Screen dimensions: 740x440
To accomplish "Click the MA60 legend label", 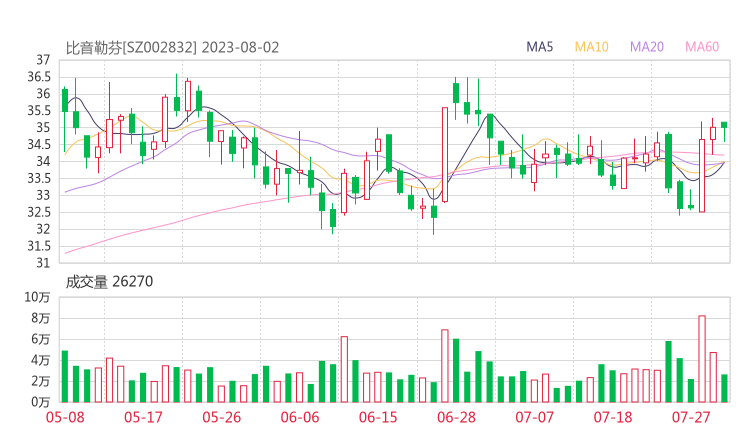I will (x=702, y=47).
